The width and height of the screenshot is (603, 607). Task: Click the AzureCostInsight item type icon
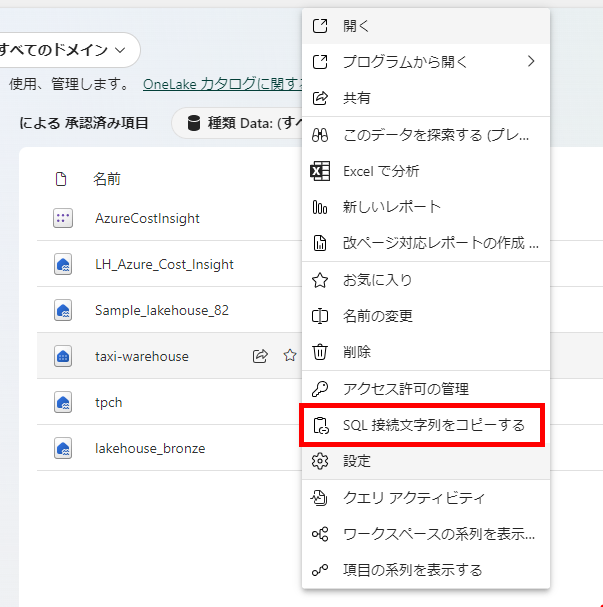[x=63, y=218]
